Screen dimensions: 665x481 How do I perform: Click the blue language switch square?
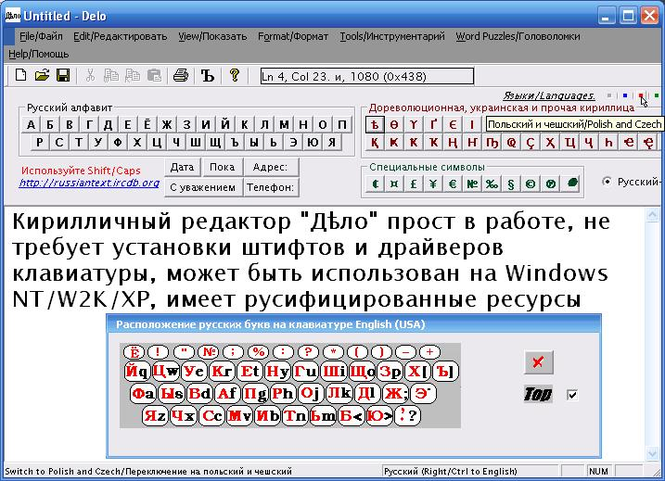click(x=625, y=96)
